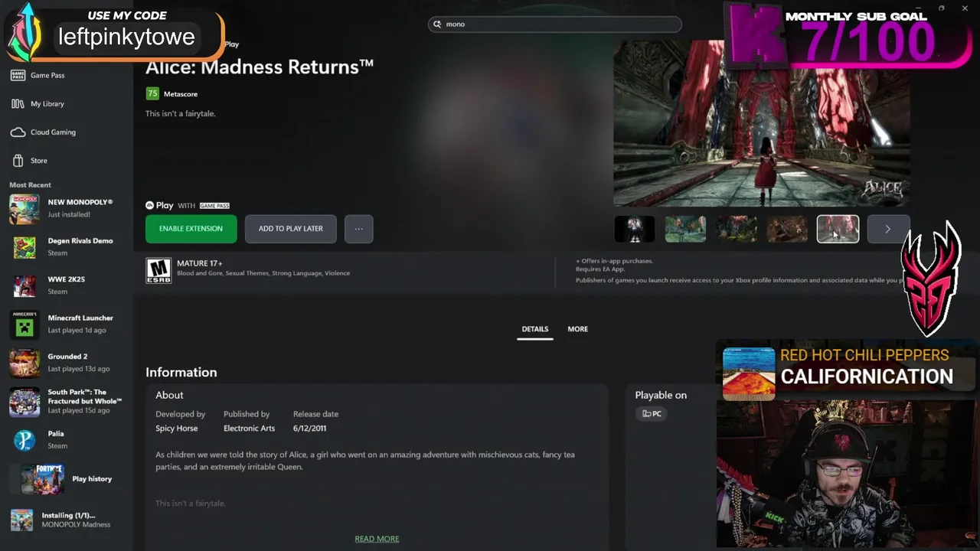Screen dimensions: 980x551
Task: Select the third screenshot thumbnail
Action: (737, 229)
